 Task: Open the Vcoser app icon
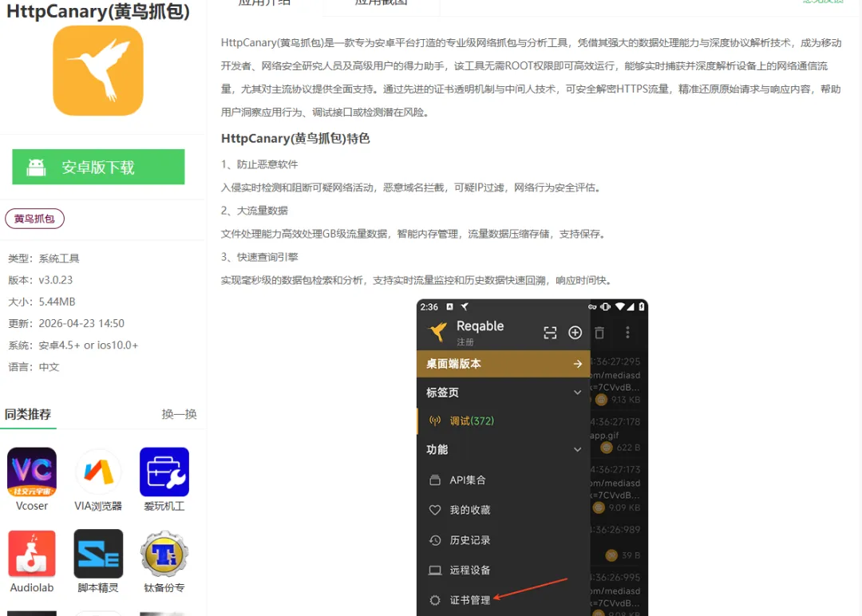[x=32, y=472]
